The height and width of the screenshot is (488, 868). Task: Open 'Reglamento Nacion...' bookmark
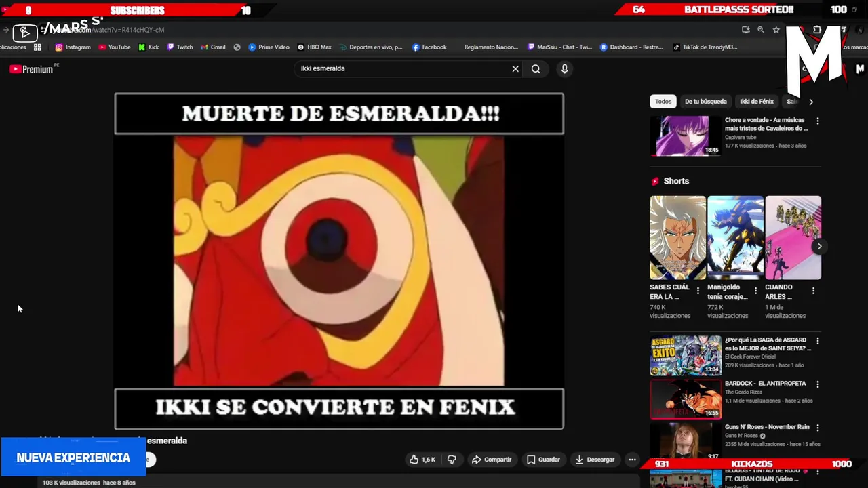tap(490, 47)
